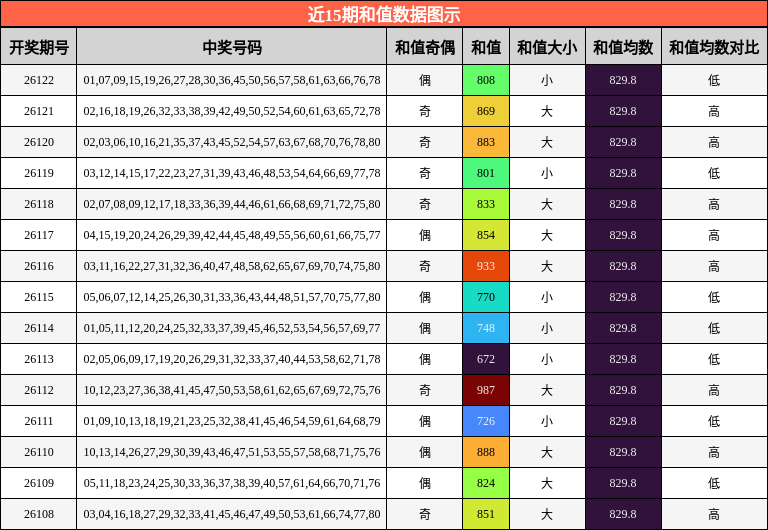Select issue number 26116

(x=39, y=266)
